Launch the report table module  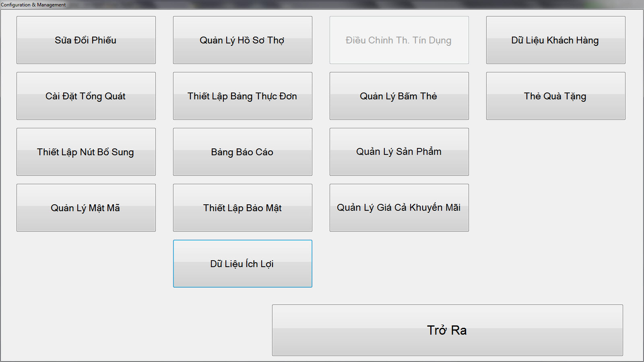[242, 152]
